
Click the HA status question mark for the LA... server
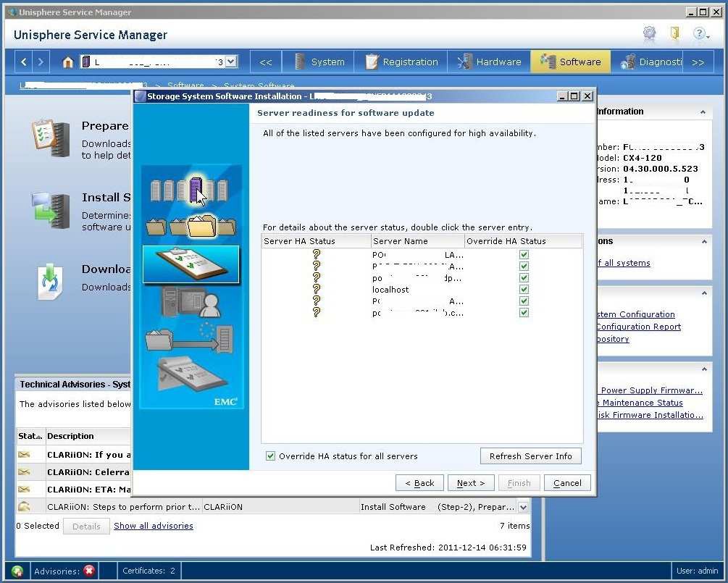tap(316, 254)
